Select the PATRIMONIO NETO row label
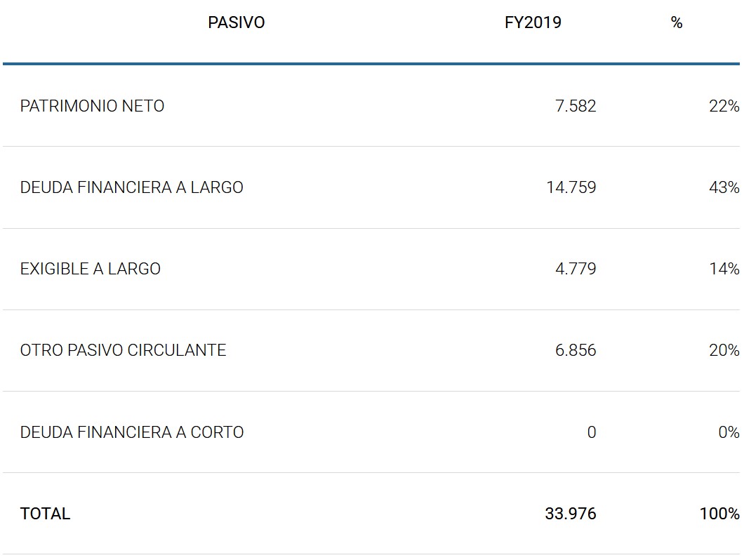744x560 pixels. 92,106
